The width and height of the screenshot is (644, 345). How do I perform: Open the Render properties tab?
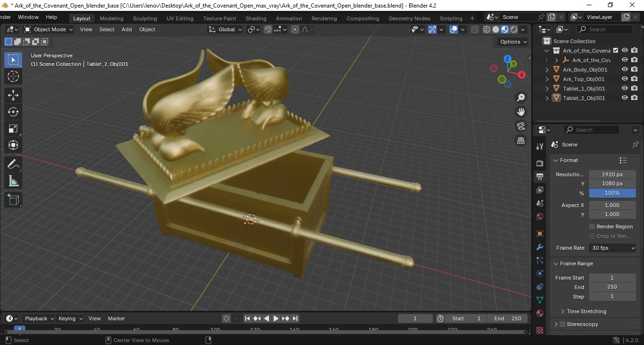point(539,163)
